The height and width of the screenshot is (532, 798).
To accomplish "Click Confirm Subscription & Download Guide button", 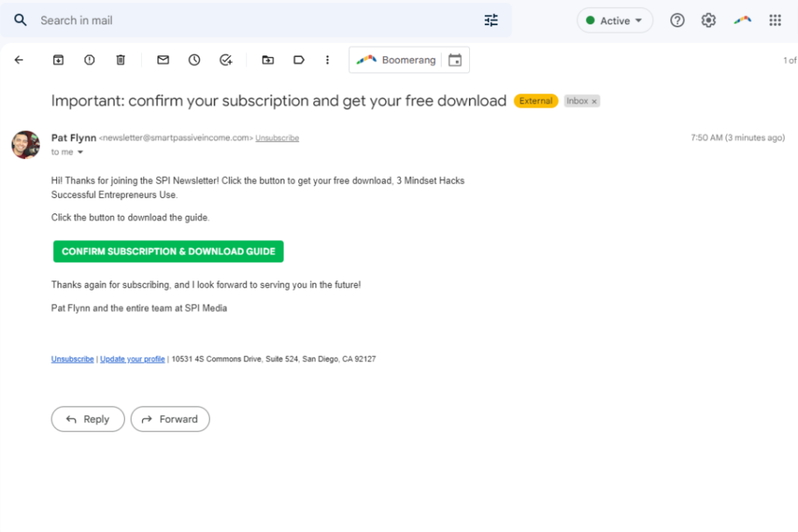I will (x=168, y=252).
